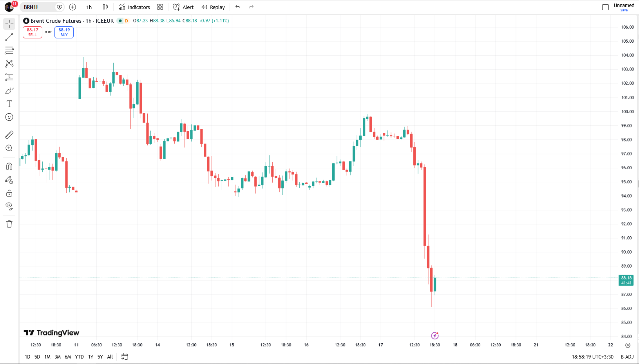Select the YTD date range tab
This screenshot has height=364, width=639.
[x=79, y=357]
